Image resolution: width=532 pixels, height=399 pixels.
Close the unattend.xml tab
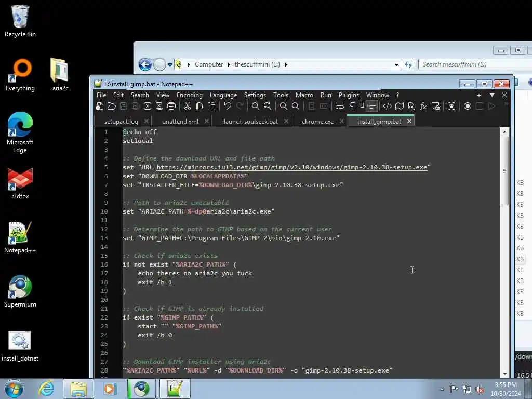pos(207,121)
